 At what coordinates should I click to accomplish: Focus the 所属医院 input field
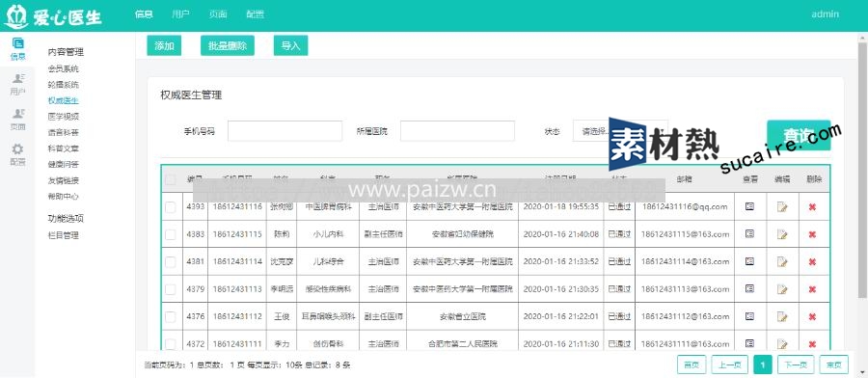[x=457, y=131]
